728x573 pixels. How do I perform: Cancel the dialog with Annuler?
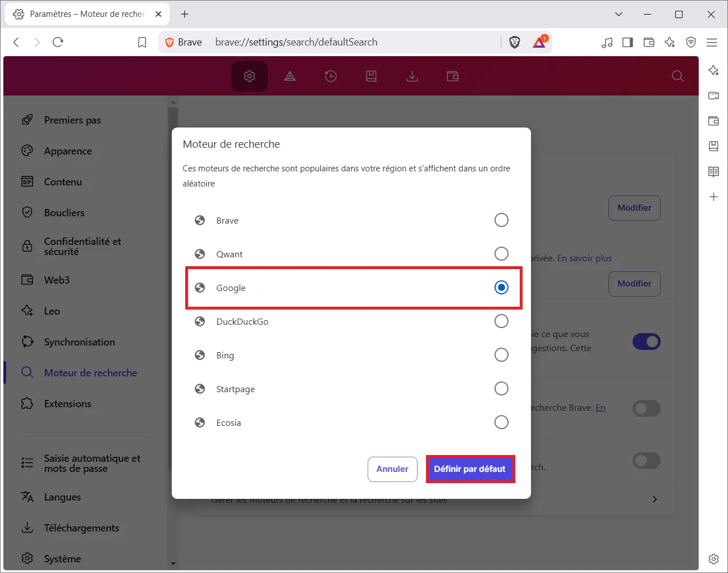click(392, 469)
